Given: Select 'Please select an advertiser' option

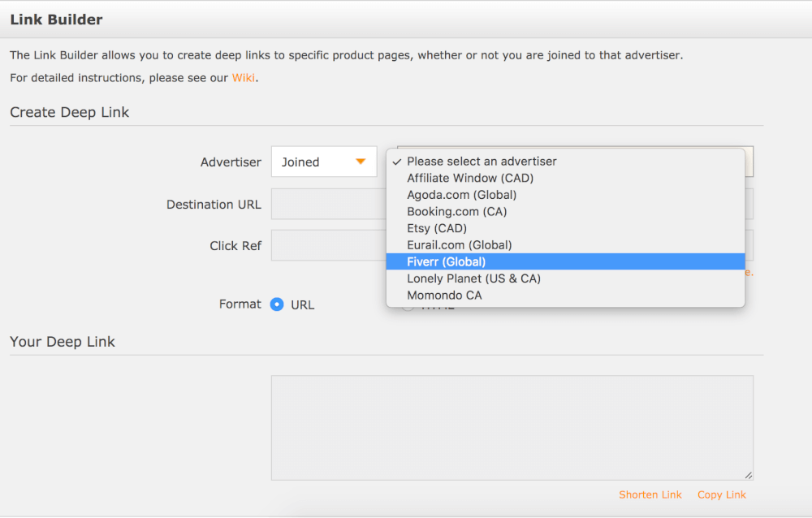Looking at the screenshot, I should coord(565,161).
